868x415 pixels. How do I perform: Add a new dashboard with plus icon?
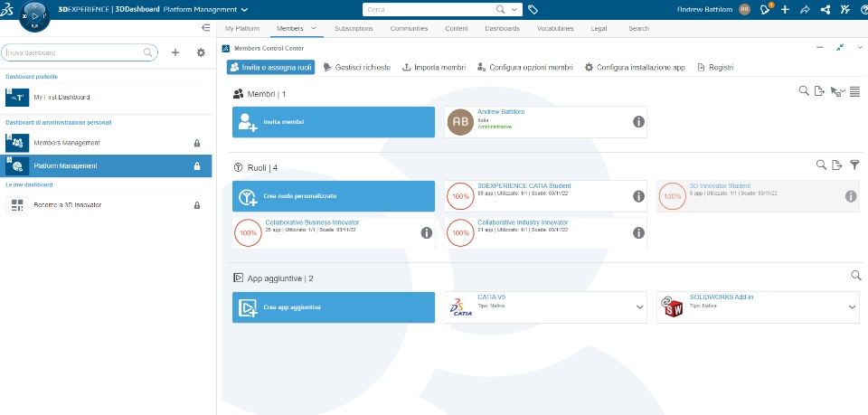click(x=175, y=52)
